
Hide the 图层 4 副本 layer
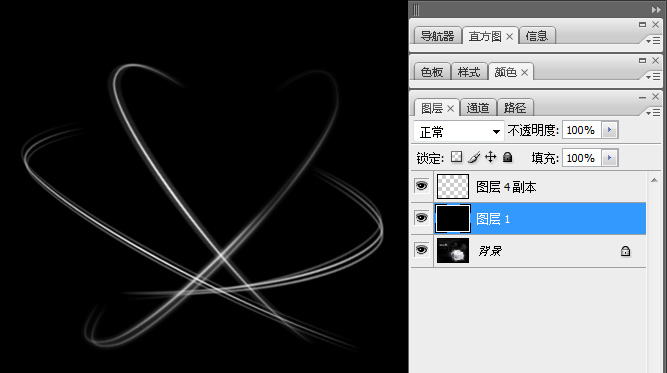[422, 186]
